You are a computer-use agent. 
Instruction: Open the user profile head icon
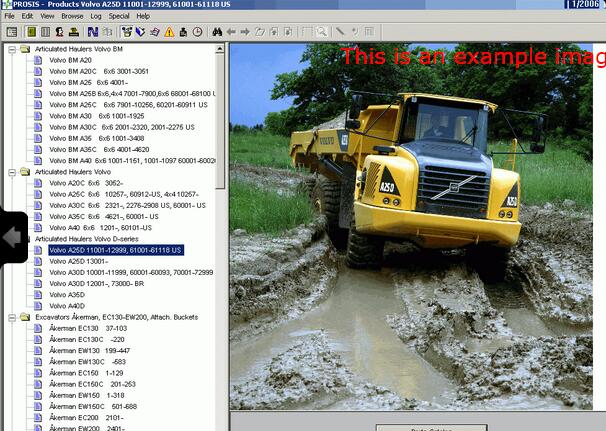[60, 32]
